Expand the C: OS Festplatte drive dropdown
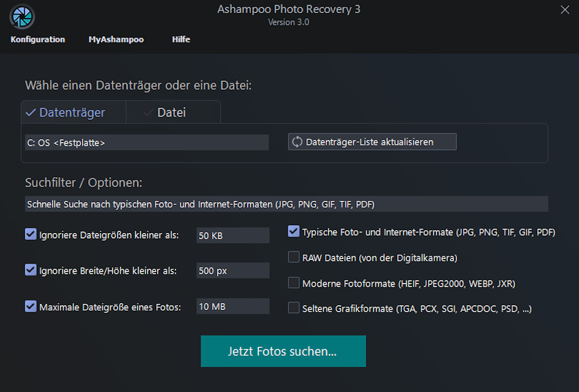Viewport: 579px width, 392px height. (x=147, y=143)
